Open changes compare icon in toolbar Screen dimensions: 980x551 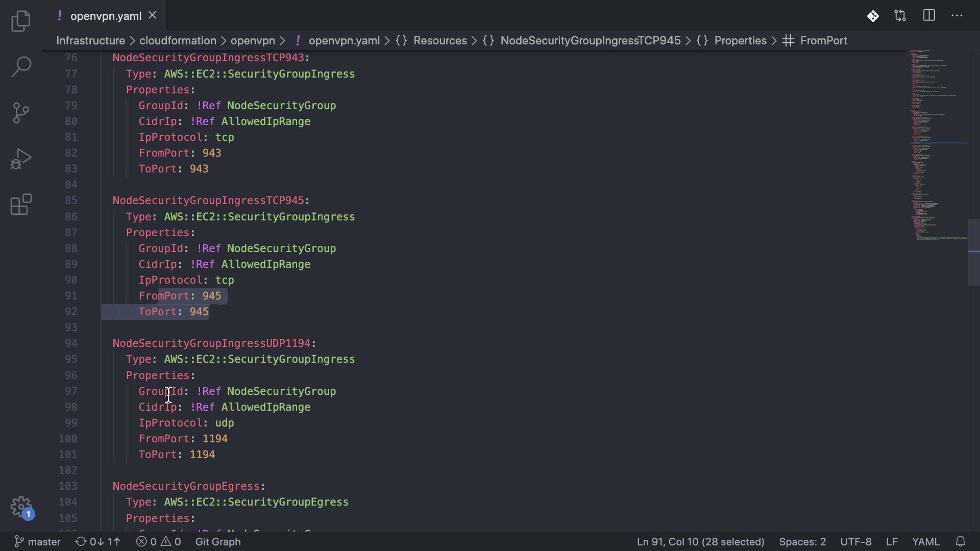(900, 16)
